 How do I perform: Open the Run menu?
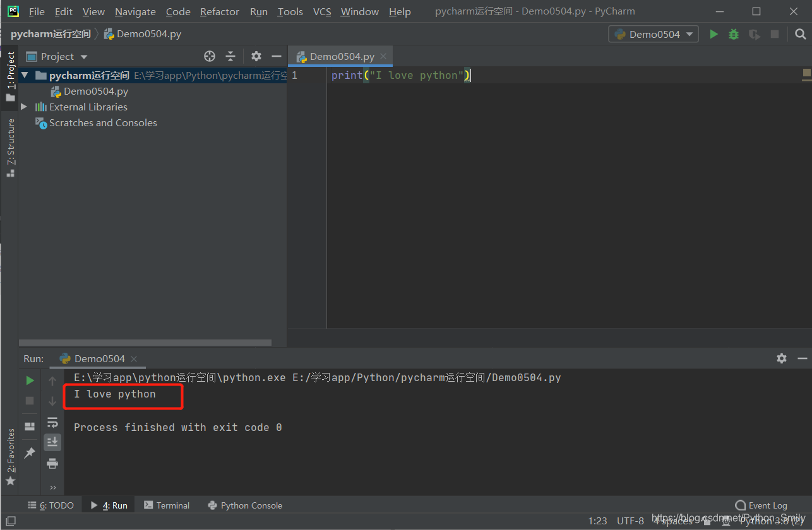pyautogui.click(x=259, y=12)
